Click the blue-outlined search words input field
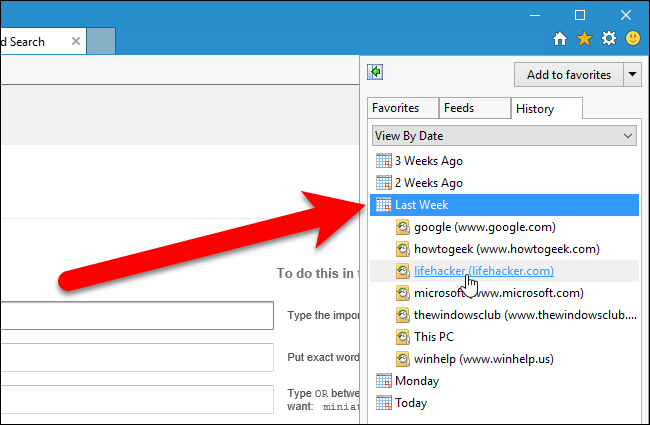Image resolution: width=650 pixels, height=425 pixels. click(137, 316)
